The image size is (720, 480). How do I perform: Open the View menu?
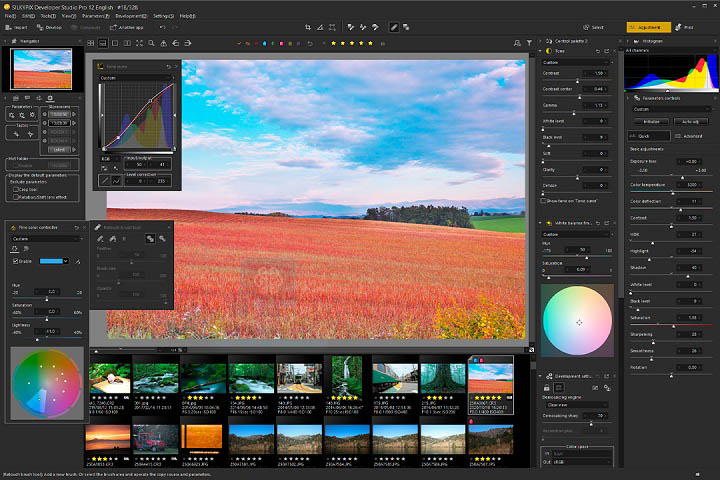[69, 16]
